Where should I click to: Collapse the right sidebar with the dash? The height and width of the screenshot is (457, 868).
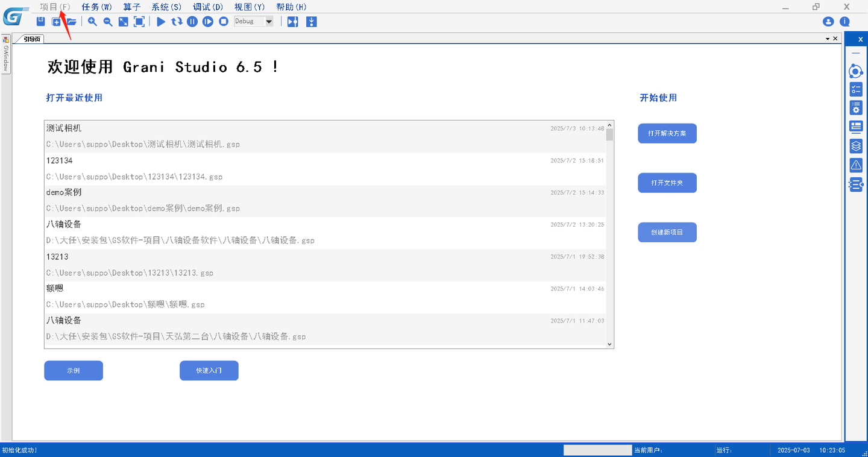[x=856, y=53]
